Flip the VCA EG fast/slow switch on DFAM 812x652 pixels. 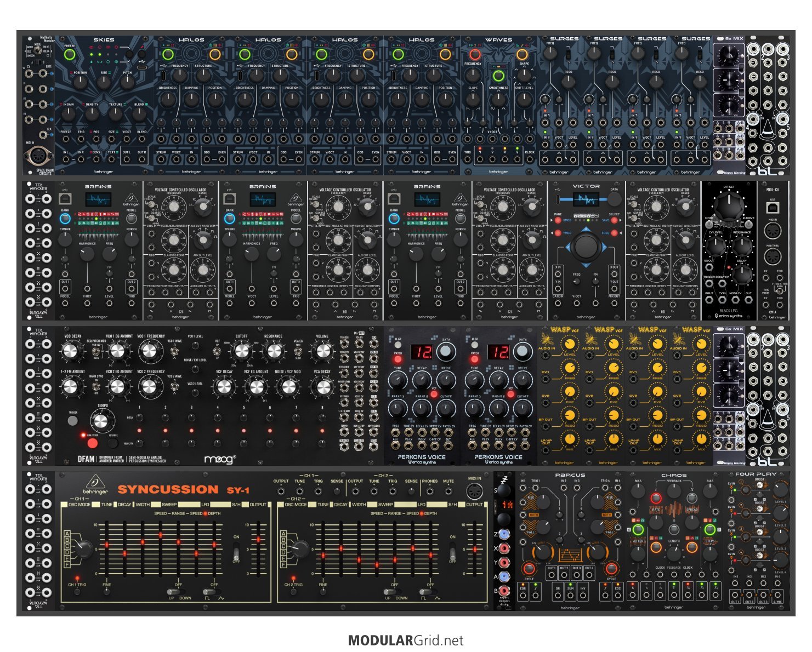point(298,352)
